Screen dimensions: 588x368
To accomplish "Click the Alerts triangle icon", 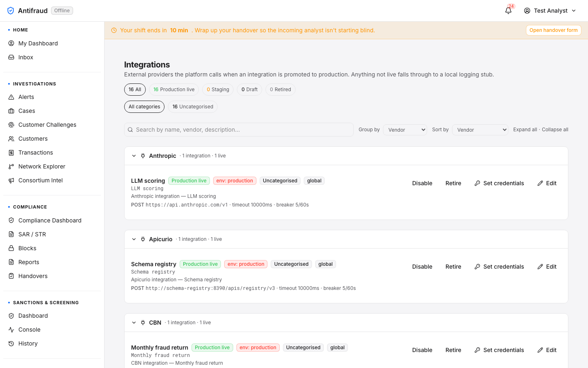I will 11,97.
